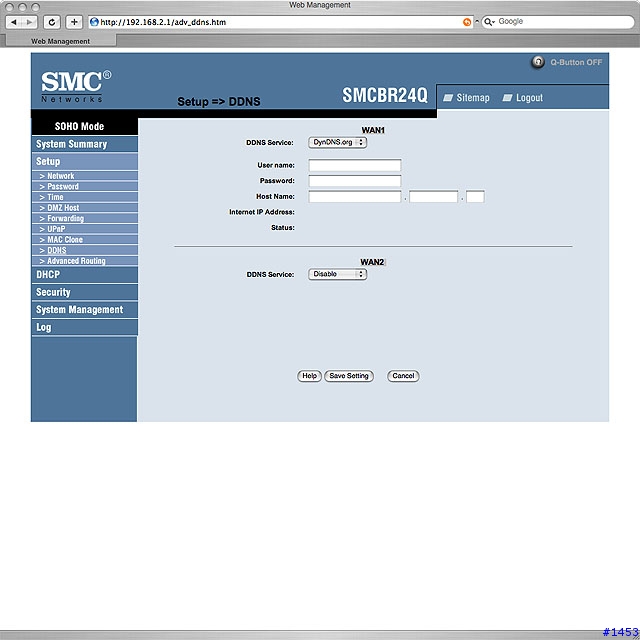Click the globe favicon in the address bar
This screenshot has width=640, height=640.
click(94, 22)
